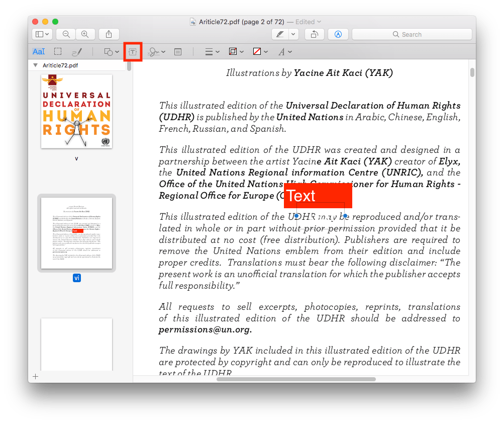Open the shape style (line thickness) dropdown
504x423 pixels.
210,51
